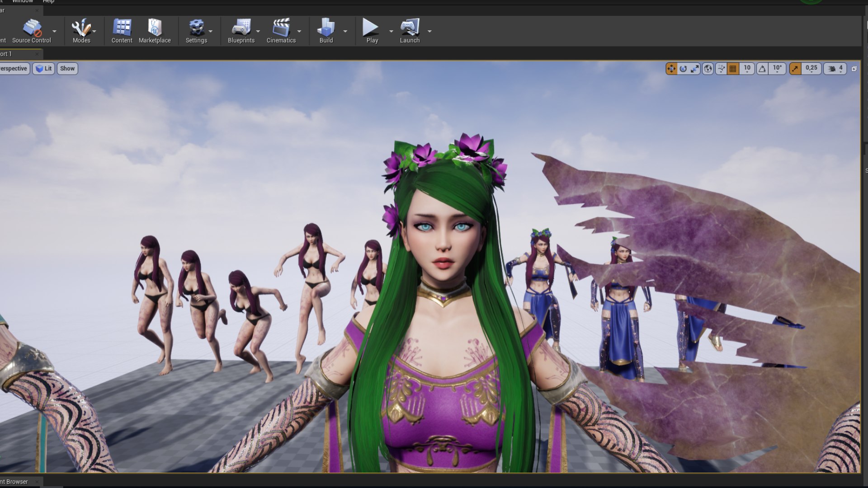Expand the Launch options arrow

pos(429,31)
